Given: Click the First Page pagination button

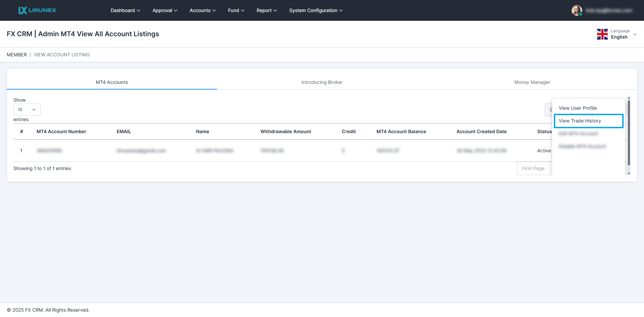Looking at the screenshot, I should click(533, 168).
